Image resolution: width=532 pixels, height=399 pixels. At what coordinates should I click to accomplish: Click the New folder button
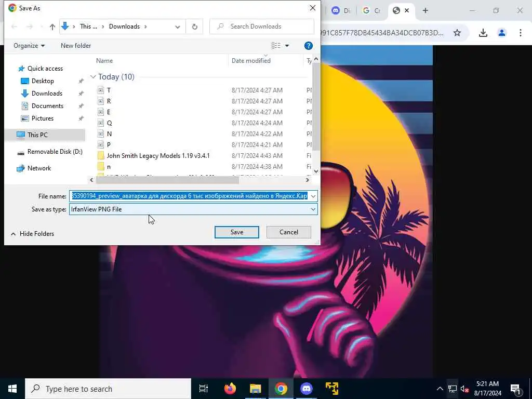[x=76, y=46]
